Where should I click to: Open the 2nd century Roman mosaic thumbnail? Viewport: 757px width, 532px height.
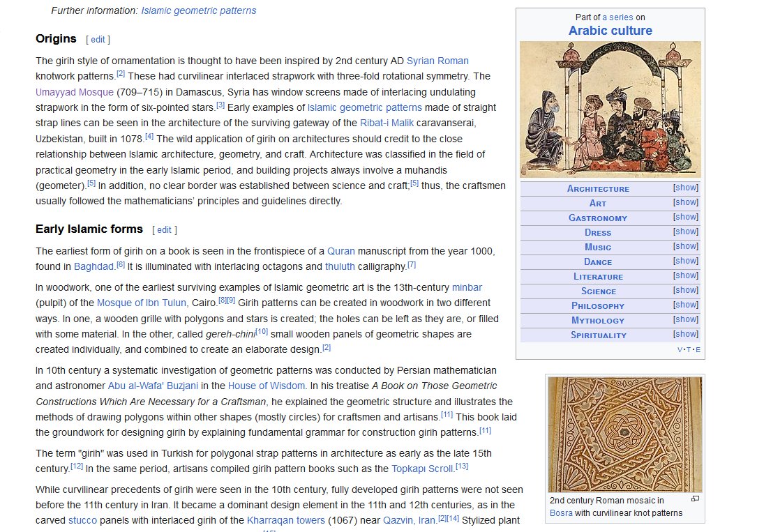pyautogui.click(x=624, y=434)
